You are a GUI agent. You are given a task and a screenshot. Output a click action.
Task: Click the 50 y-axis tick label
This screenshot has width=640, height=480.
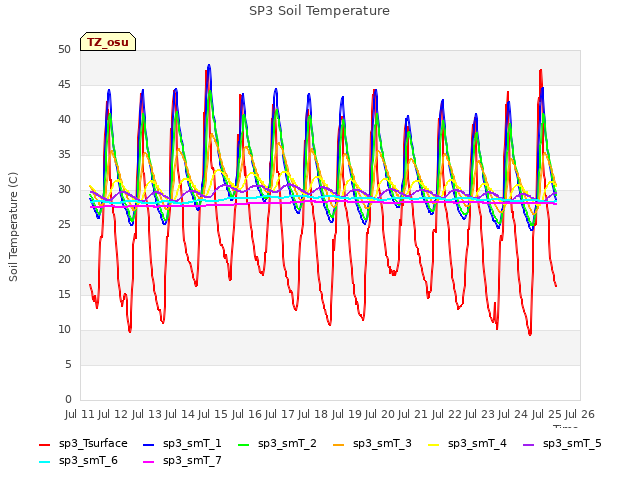point(64,50)
